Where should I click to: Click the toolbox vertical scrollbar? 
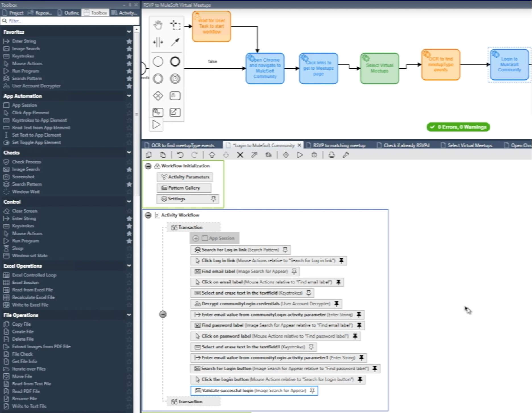tap(136, 114)
